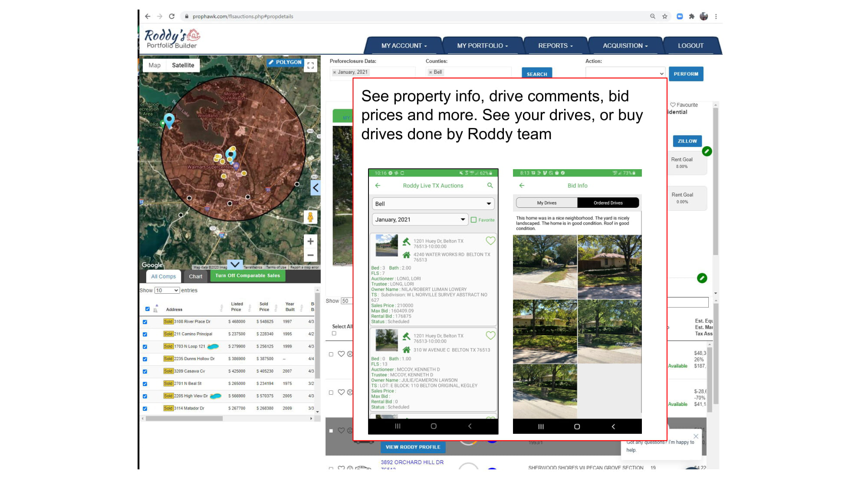Image resolution: width=868 pixels, height=488 pixels.
Task: Remove the January, 2021 filter tag
Action: (x=334, y=72)
